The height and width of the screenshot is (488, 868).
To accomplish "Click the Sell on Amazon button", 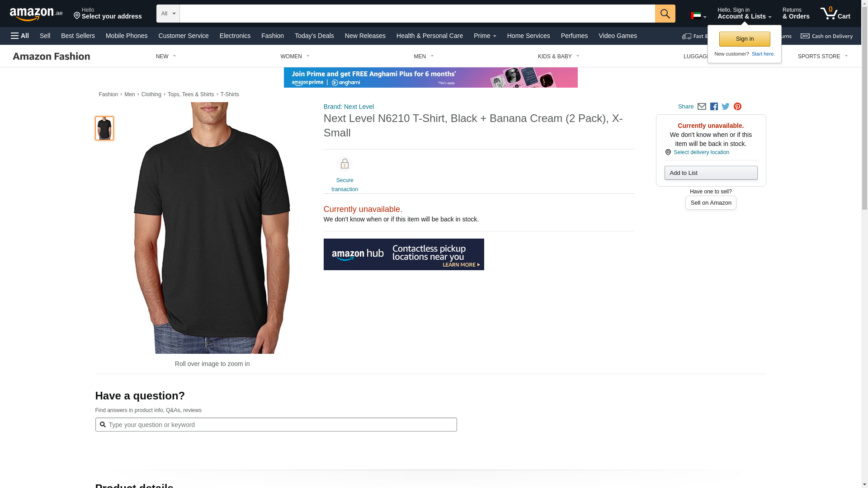I will (x=711, y=203).
